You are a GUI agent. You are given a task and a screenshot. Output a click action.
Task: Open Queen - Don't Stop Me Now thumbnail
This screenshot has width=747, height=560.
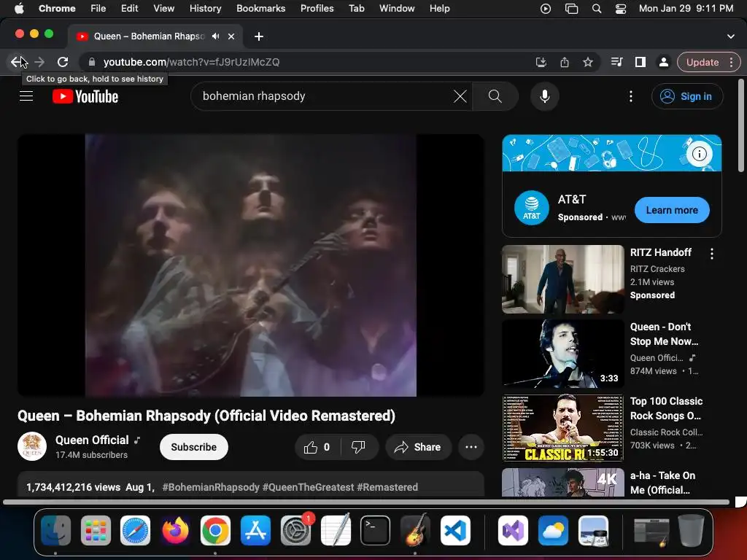[x=562, y=354]
